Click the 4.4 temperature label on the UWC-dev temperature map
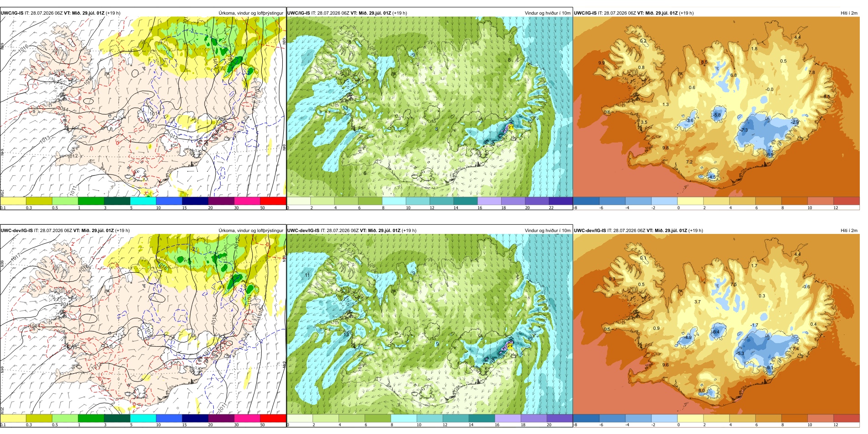Image resolution: width=868 pixels, height=434 pixels. [797, 254]
